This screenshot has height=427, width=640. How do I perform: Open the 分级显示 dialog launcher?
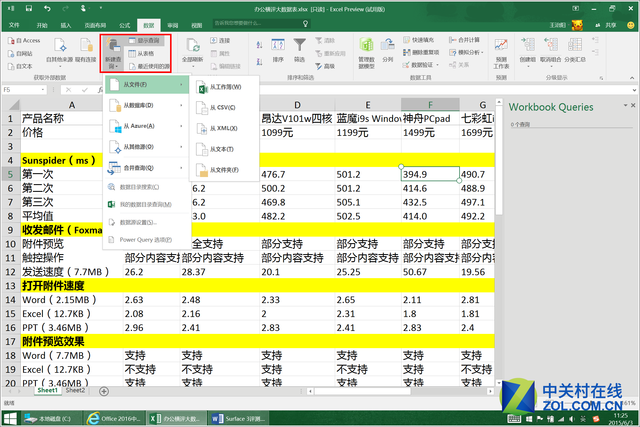(601, 78)
